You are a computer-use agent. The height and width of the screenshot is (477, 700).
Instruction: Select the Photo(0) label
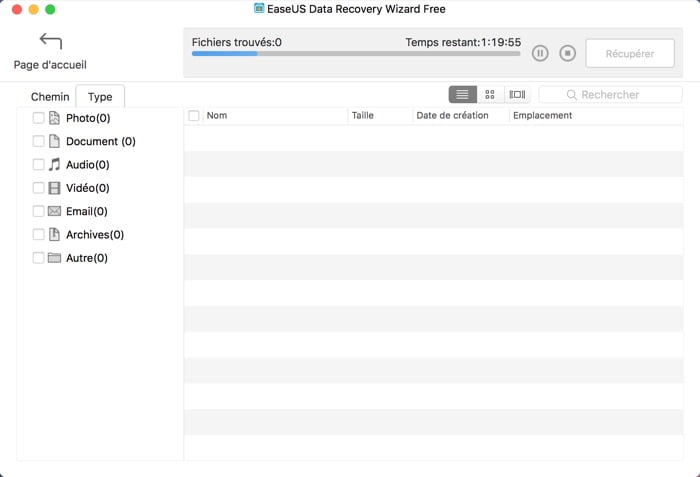point(88,118)
